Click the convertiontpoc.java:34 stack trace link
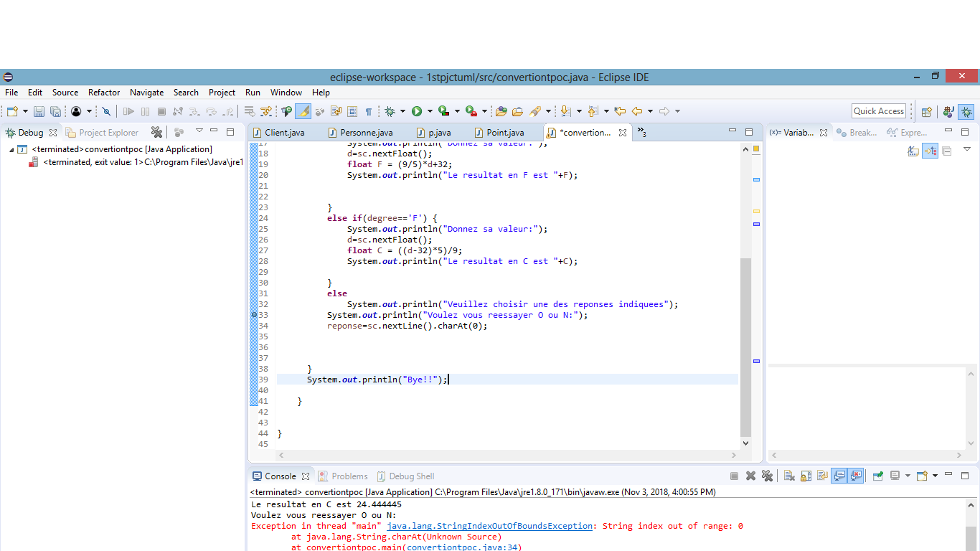The height and width of the screenshot is (551, 980). tap(463, 547)
